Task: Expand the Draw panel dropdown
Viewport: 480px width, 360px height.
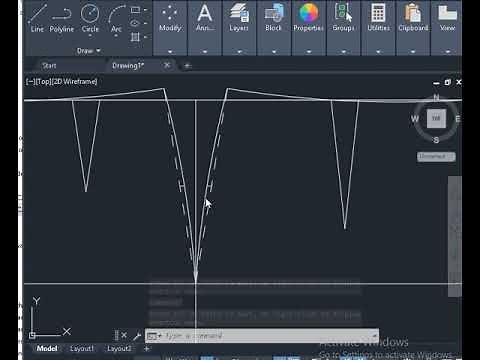Action: [x=88, y=51]
